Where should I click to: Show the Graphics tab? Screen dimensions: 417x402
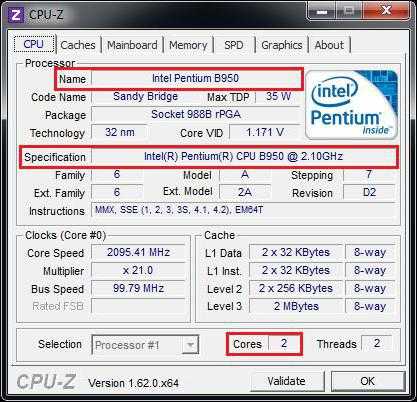point(282,45)
